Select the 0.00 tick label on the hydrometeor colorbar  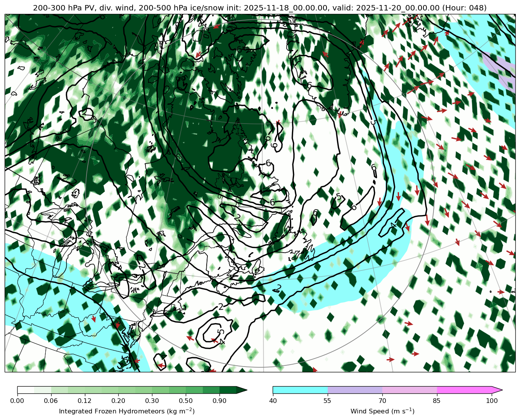click(17, 401)
